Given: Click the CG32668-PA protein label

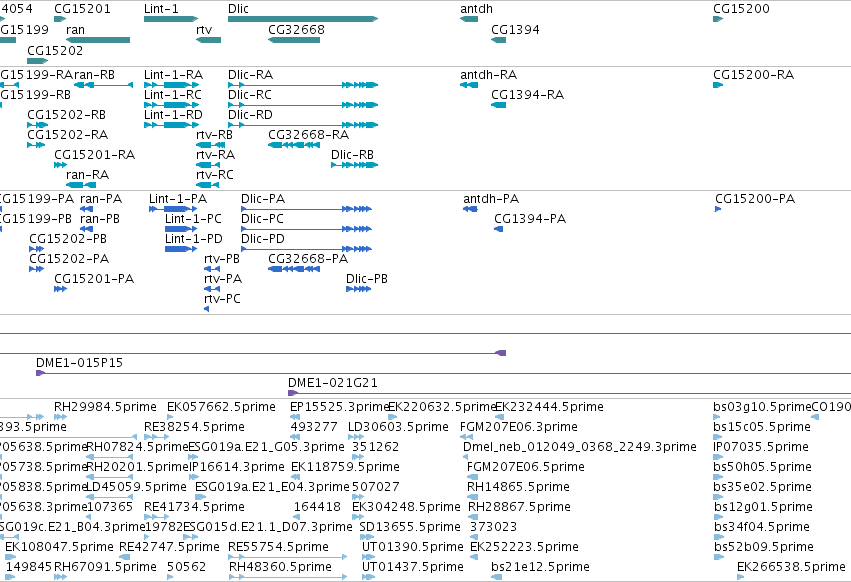Looking at the screenshot, I should (x=308, y=260).
